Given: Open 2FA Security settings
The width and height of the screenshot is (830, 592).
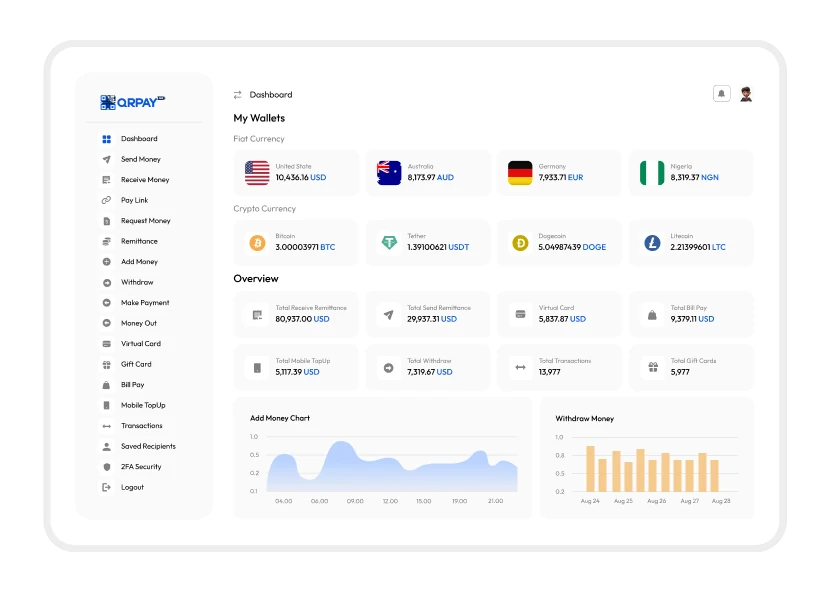Looking at the screenshot, I should click(140, 467).
